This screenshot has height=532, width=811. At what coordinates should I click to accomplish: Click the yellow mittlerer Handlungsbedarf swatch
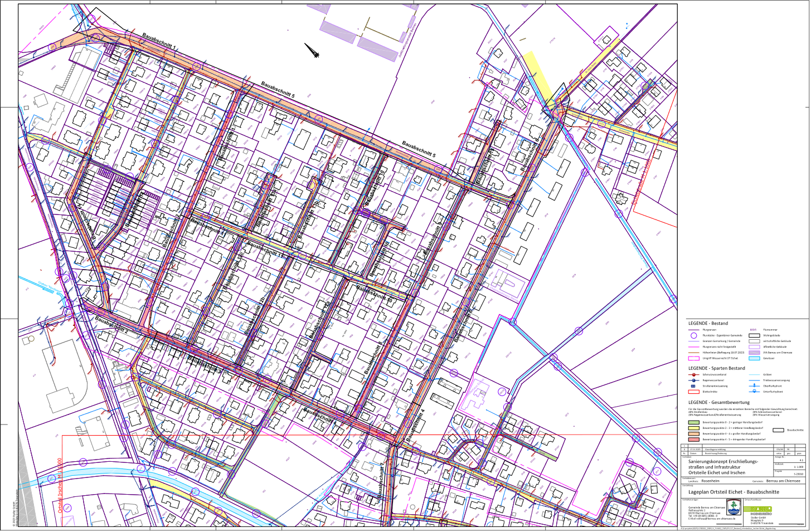click(x=693, y=428)
